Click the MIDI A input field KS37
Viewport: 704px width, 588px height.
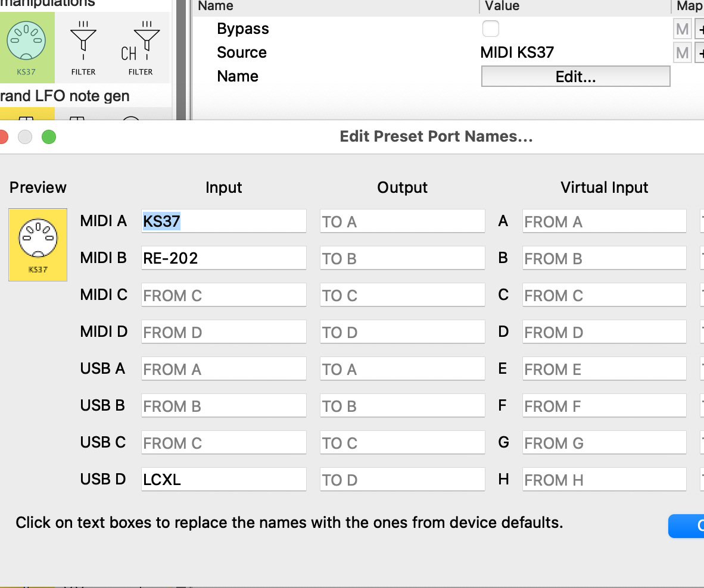coord(223,221)
